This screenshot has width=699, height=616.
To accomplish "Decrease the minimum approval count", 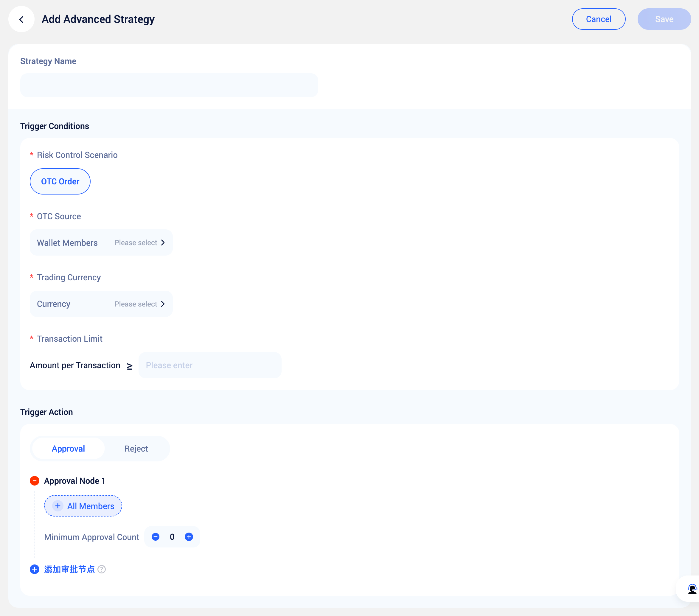I will coord(155,537).
